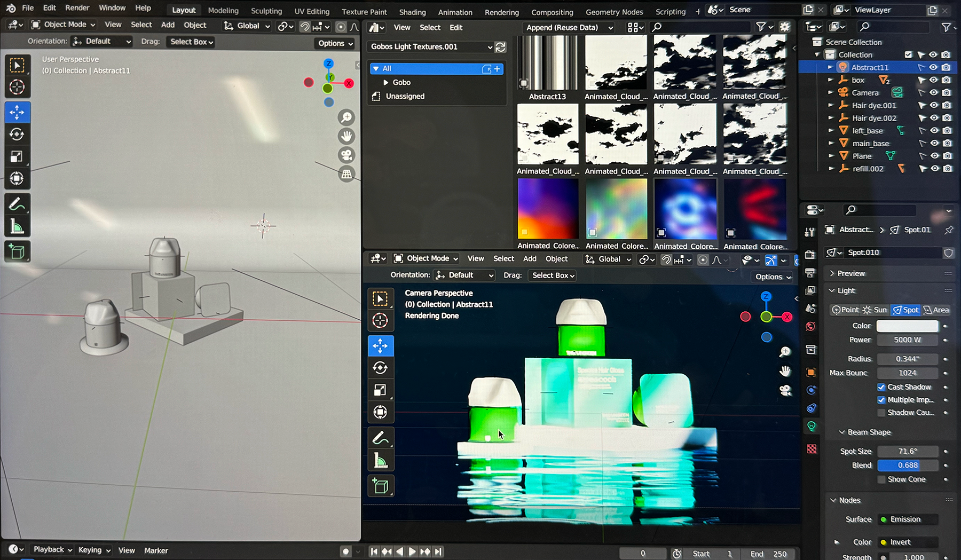This screenshot has height=560, width=961.
Task: Click the Cursor tool in left viewport
Action: coord(17,87)
